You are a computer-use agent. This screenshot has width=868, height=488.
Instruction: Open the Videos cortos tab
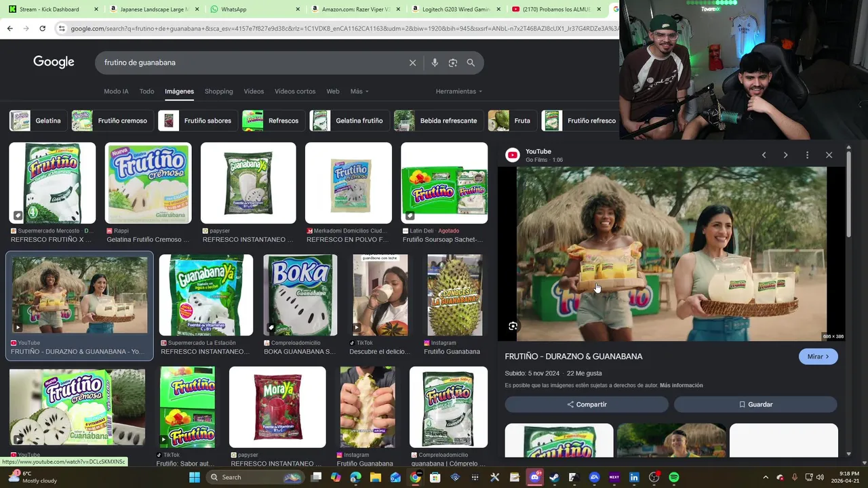[x=295, y=91]
